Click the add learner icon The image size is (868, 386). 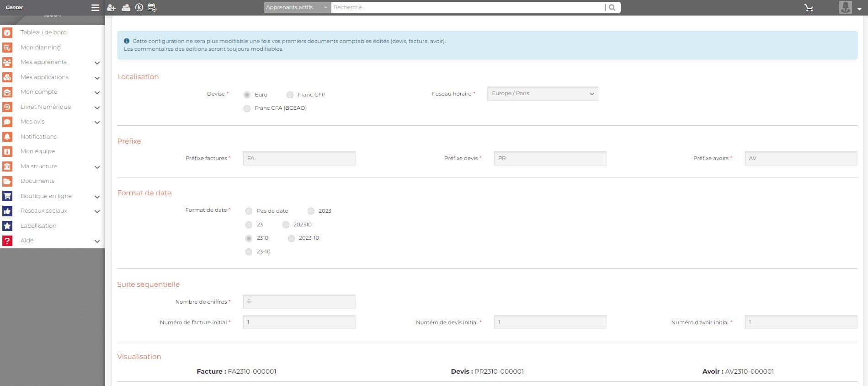[x=111, y=8]
